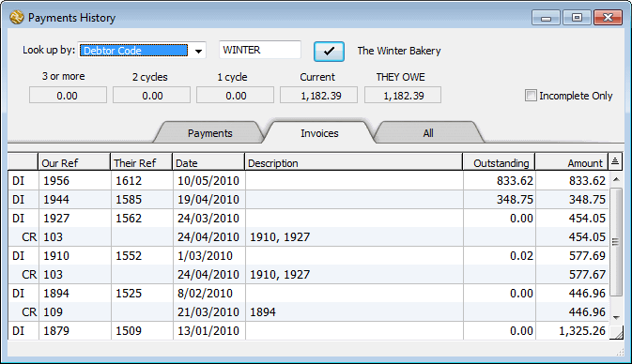Screen dimensions: 632x364
Task: Click description 1894 in CR 109 row
Action: (263, 312)
